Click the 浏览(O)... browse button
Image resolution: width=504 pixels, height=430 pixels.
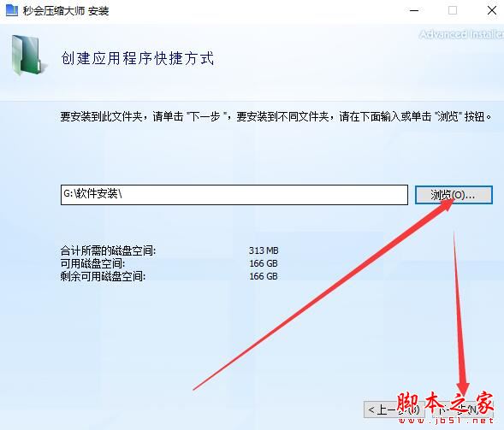[x=454, y=195]
